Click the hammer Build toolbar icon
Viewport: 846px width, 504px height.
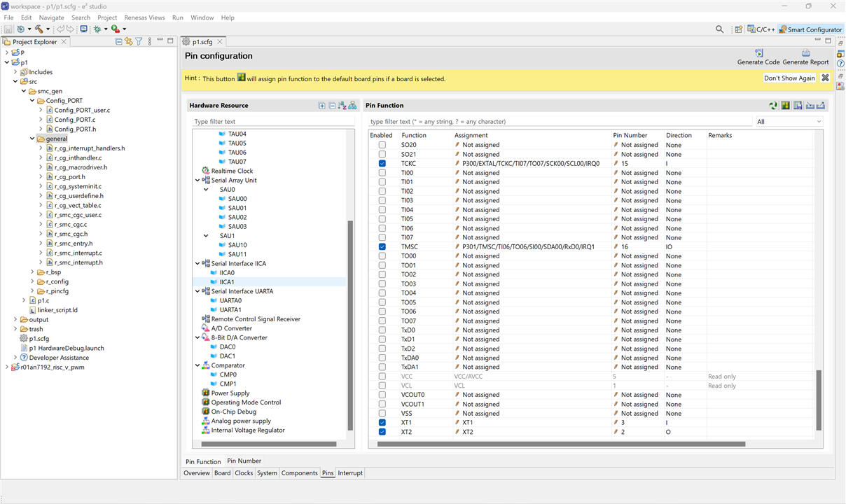click(x=39, y=29)
